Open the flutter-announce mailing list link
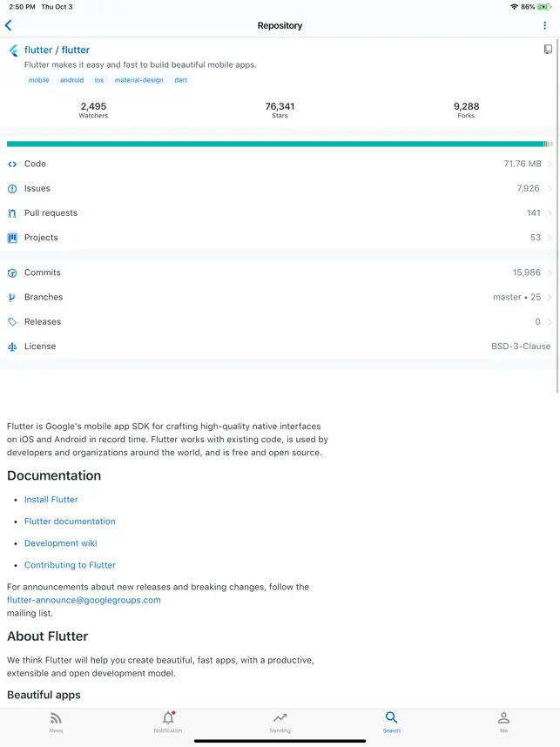 point(84,600)
